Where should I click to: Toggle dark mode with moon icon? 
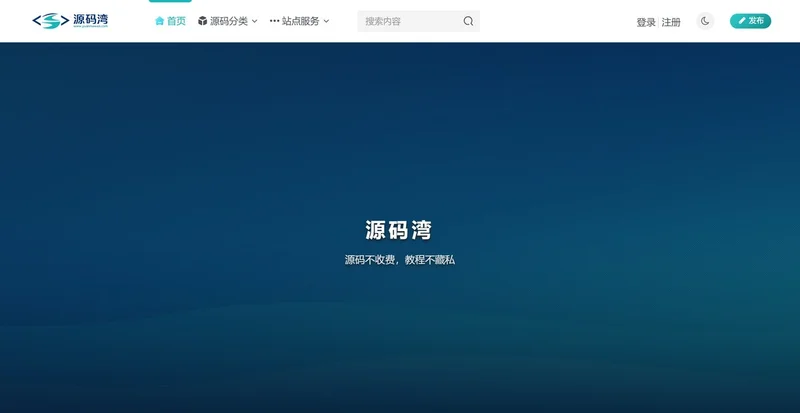pos(705,21)
